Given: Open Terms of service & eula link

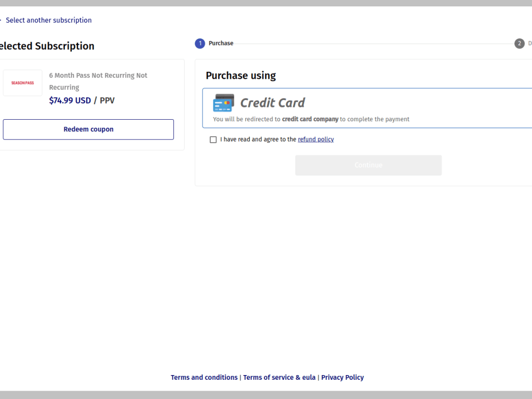Looking at the screenshot, I should tap(279, 377).
